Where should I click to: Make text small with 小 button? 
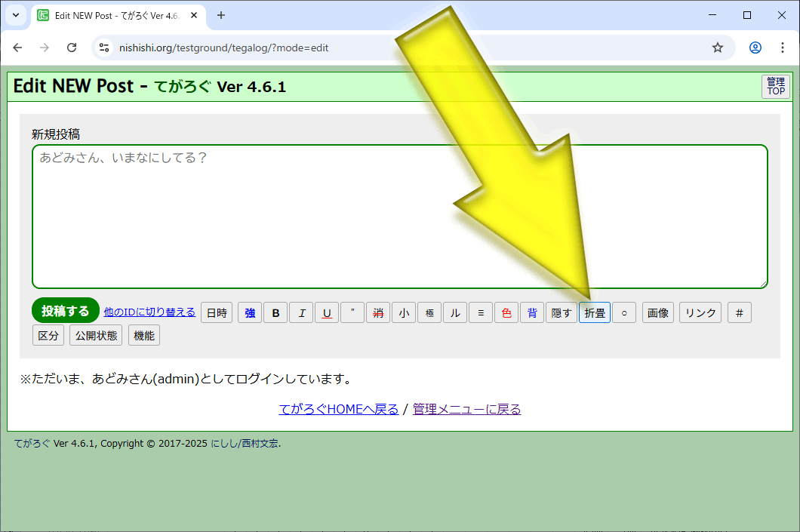click(404, 312)
